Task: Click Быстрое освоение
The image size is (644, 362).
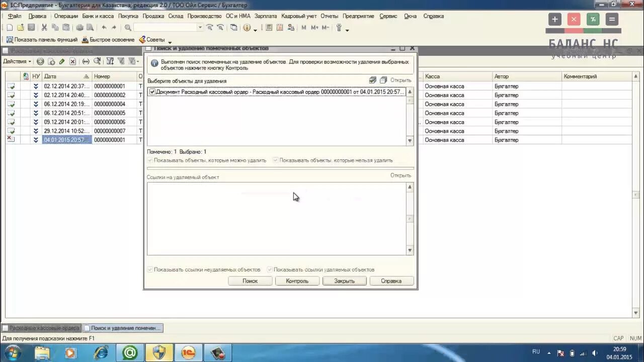Action: [x=108, y=40]
